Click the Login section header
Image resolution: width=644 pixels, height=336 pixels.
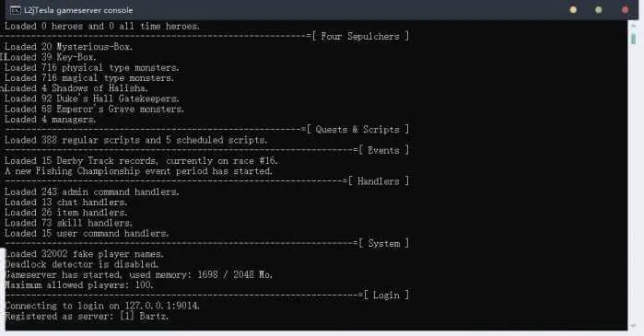(386, 295)
